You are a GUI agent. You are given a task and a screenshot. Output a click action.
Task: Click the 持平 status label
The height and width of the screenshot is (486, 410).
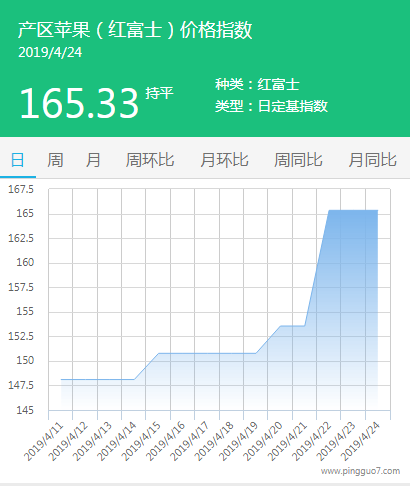159,93
